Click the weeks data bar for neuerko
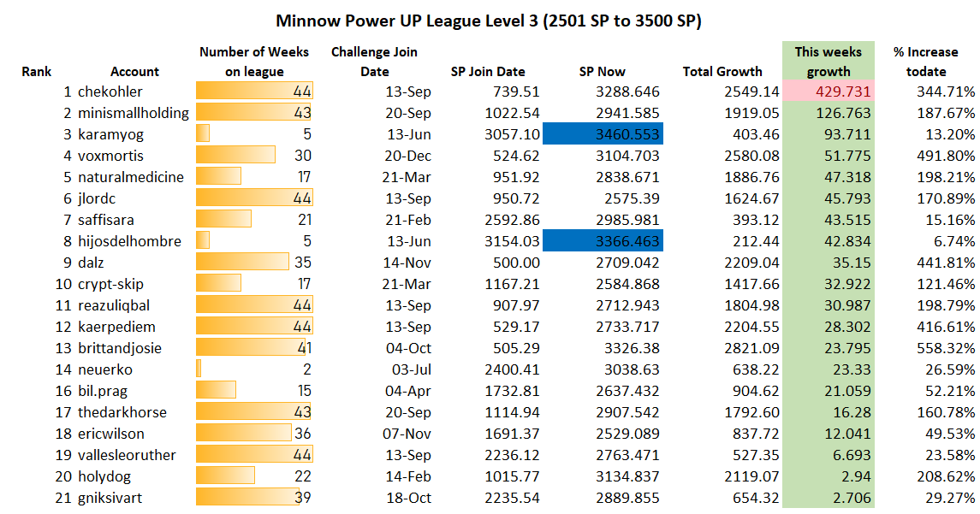Image resolution: width=980 pixels, height=514 pixels. [199, 369]
